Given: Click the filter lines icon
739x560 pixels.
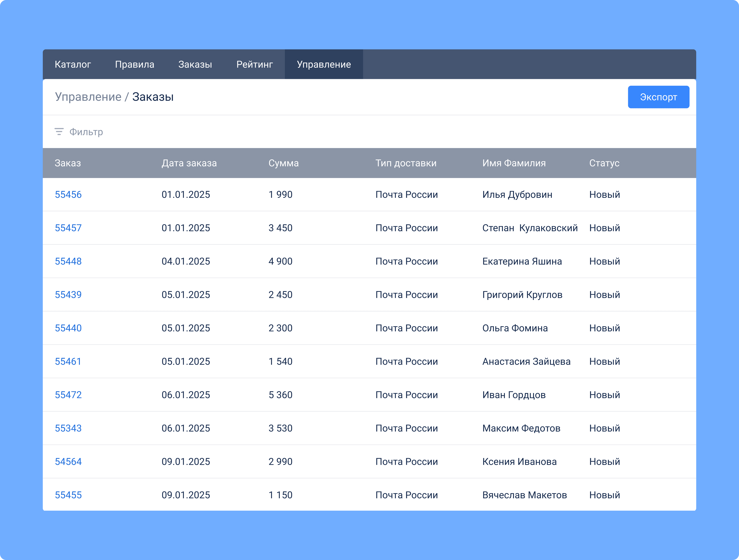Looking at the screenshot, I should (59, 132).
